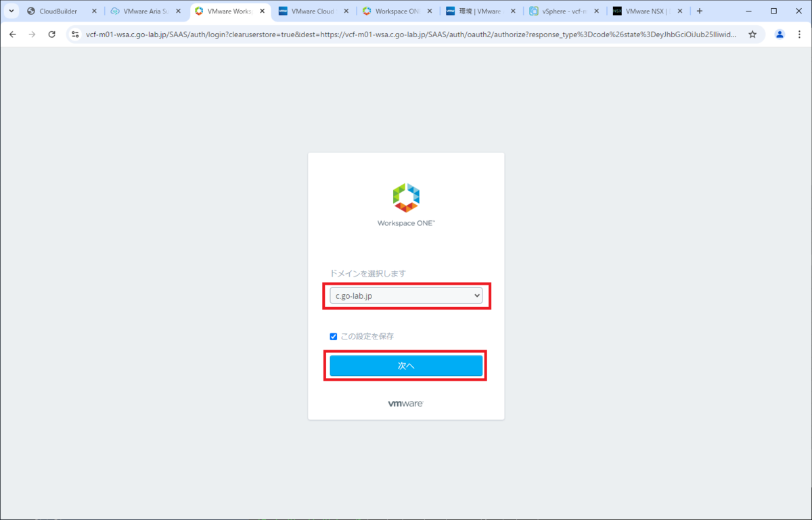Switch to the vSphere tab
812x520 pixels.
tap(565, 11)
